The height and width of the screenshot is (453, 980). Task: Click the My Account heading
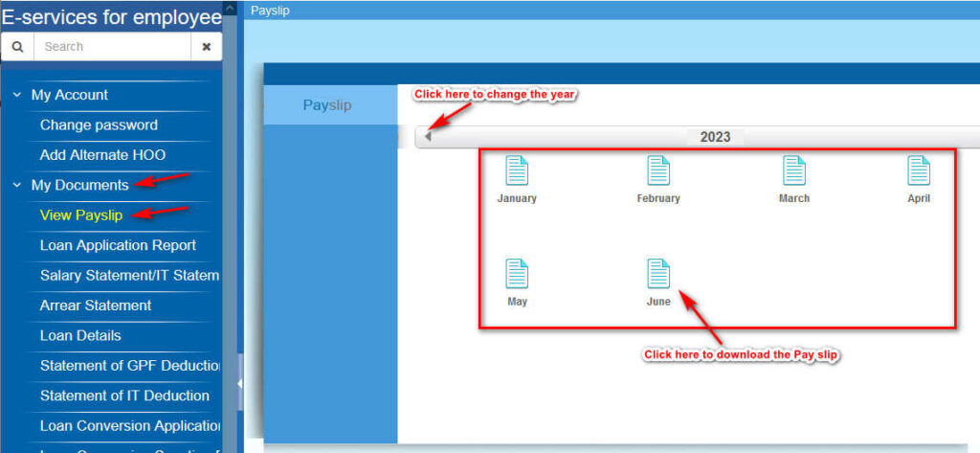point(69,95)
